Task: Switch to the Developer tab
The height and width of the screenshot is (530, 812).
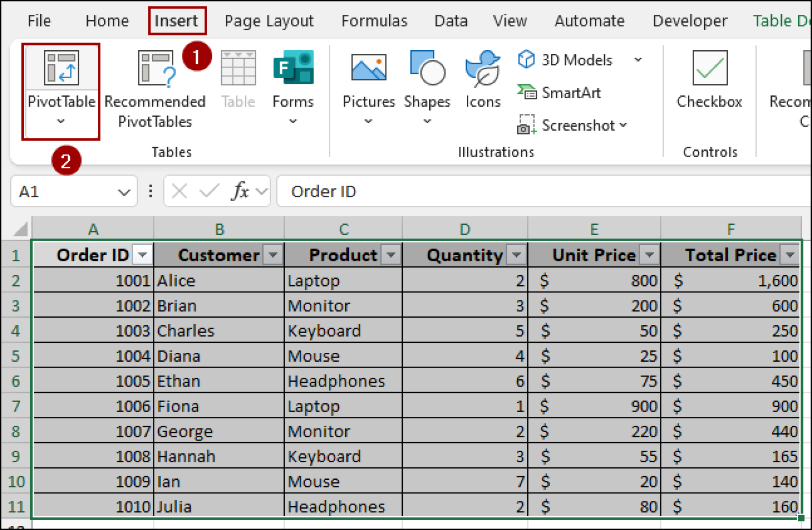Action: coord(689,21)
